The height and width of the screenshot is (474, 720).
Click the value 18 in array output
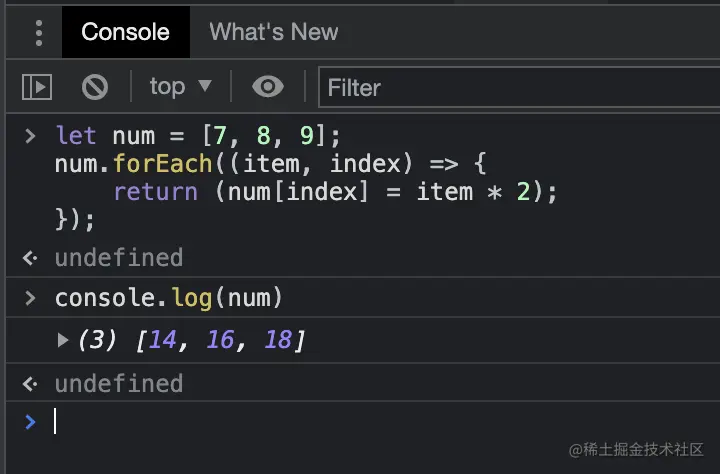point(278,341)
